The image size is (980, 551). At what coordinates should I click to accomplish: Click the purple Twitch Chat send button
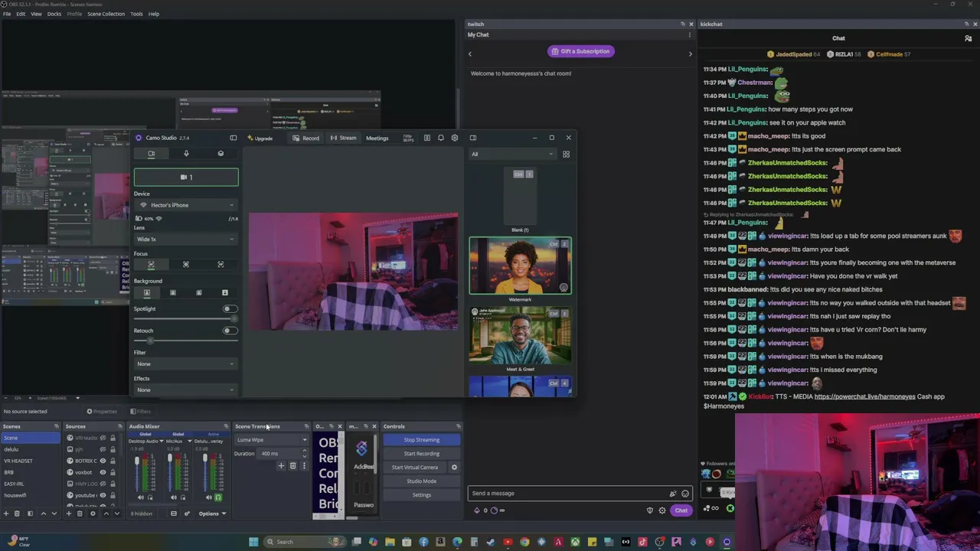[x=681, y=510]
